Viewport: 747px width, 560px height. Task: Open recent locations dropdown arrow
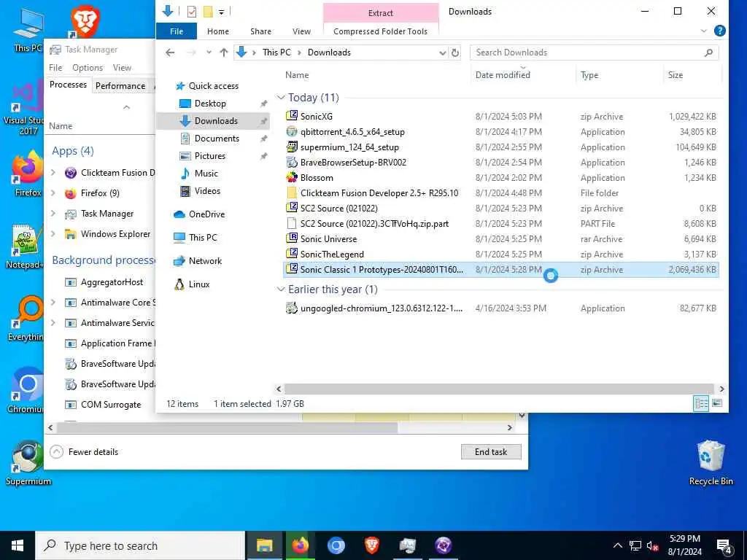click(x=209, y=52)
